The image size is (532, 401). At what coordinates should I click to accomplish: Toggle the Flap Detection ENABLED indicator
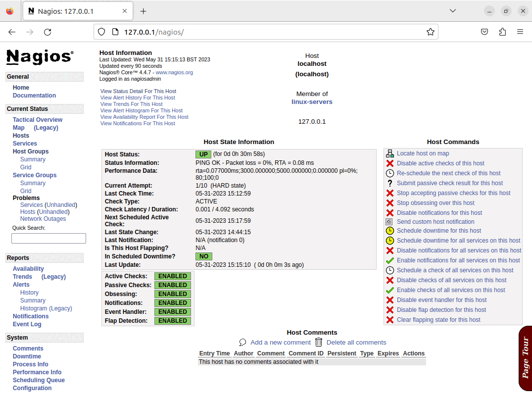point(172,320)
